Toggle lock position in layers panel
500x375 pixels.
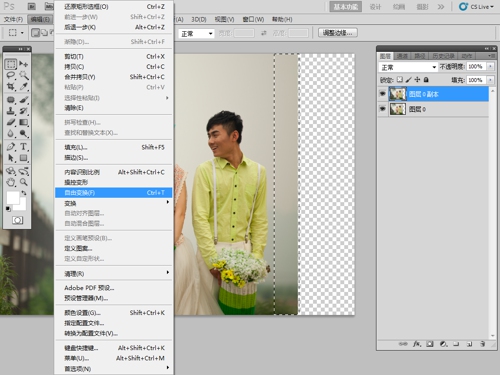coord(417,80)
